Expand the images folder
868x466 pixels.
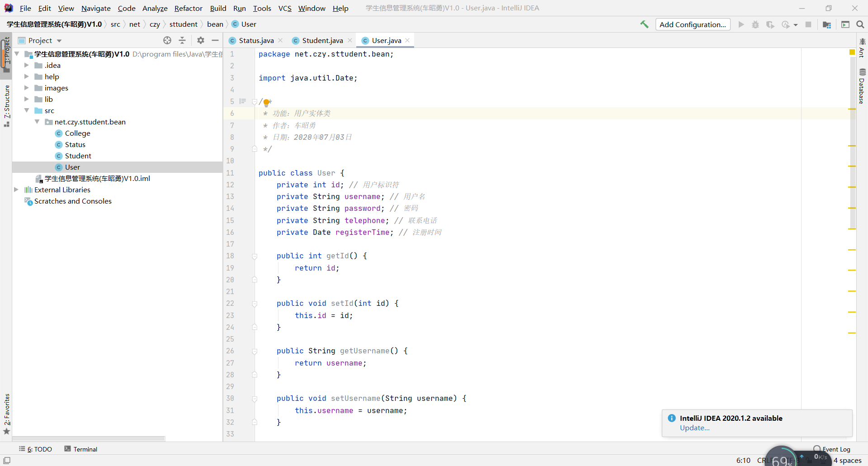point(26,88)
